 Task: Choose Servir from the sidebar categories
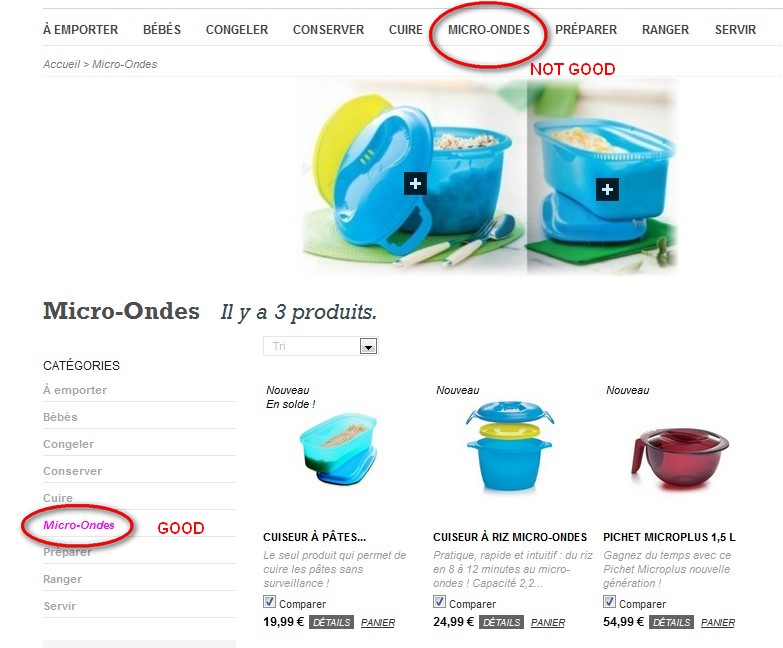click(x=59, y=606)
